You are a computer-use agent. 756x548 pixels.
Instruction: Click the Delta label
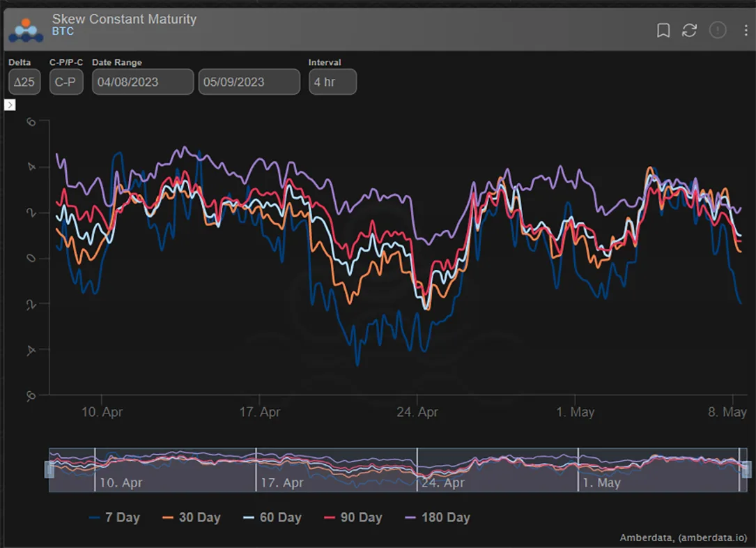point(20,62)
